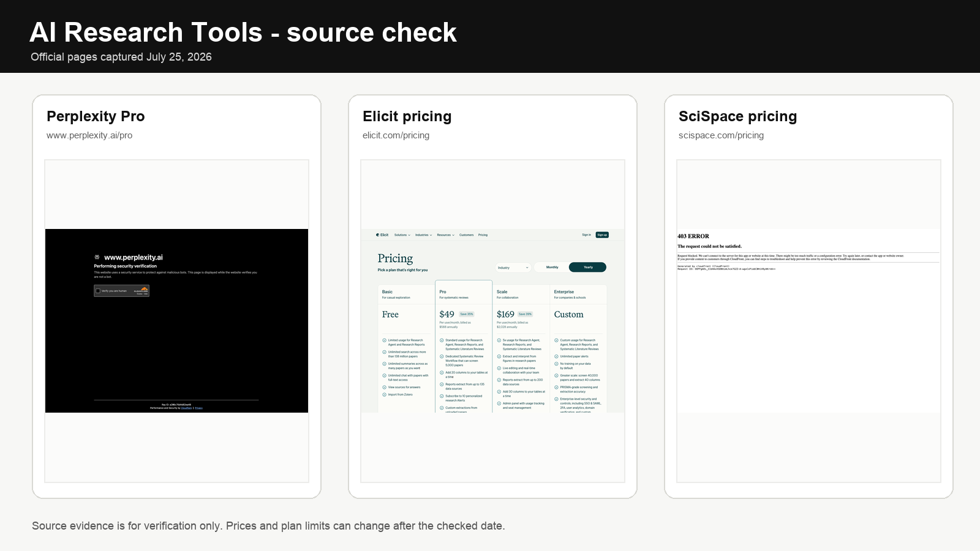980x551 pixels.
Task: Click the 'AI Research Tools - source check' title
Action: (x=243, y=32)
